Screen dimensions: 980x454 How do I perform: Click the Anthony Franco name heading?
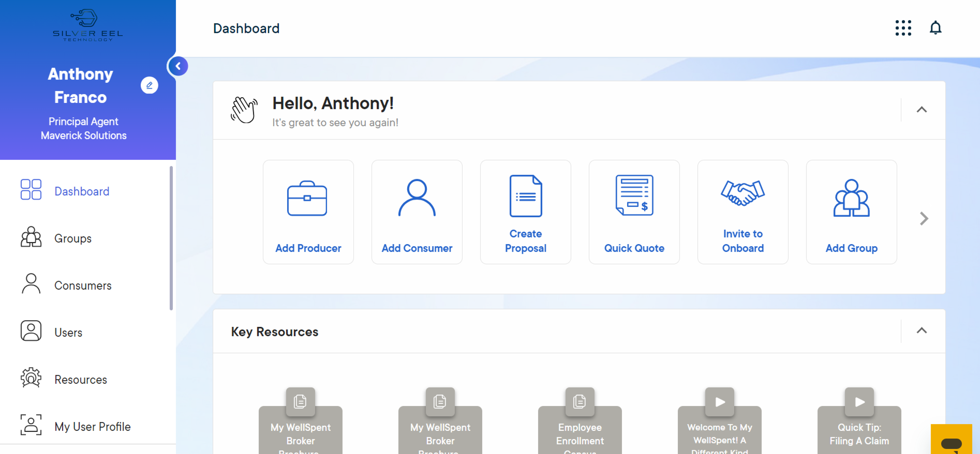pos(80,86)
